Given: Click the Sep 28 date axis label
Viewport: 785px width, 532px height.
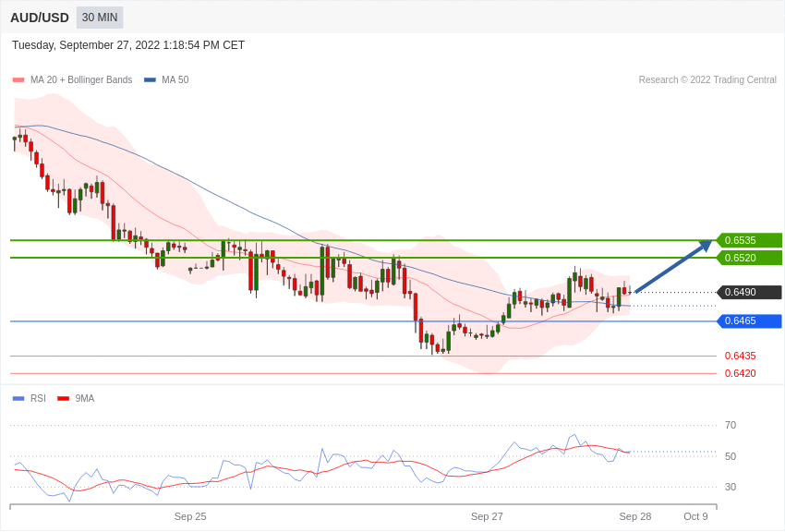Looking at the screenshot, I should (635, 516).
